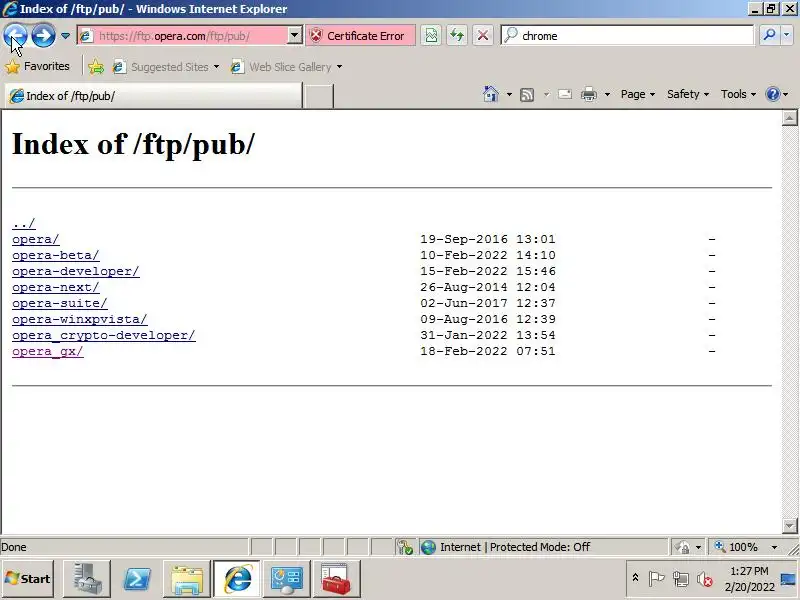The width and height of the screenshot is (800, 600).
Task: Open the Page menu
Action: click(x=637, y=94)
